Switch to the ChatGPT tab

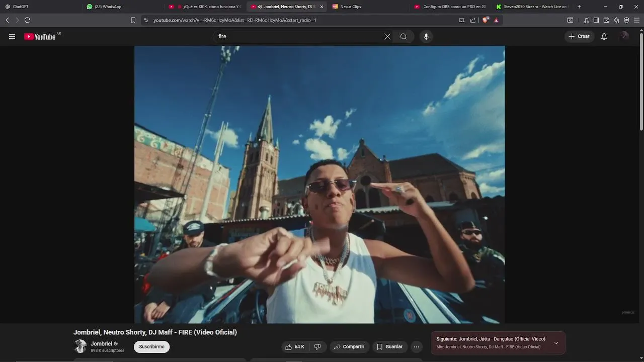[40, 7]
